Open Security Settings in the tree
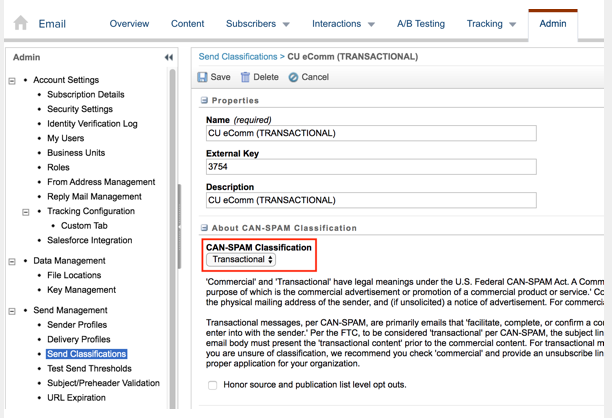The image size is (612, 418). pyautogui.click(x=80, y=109)
